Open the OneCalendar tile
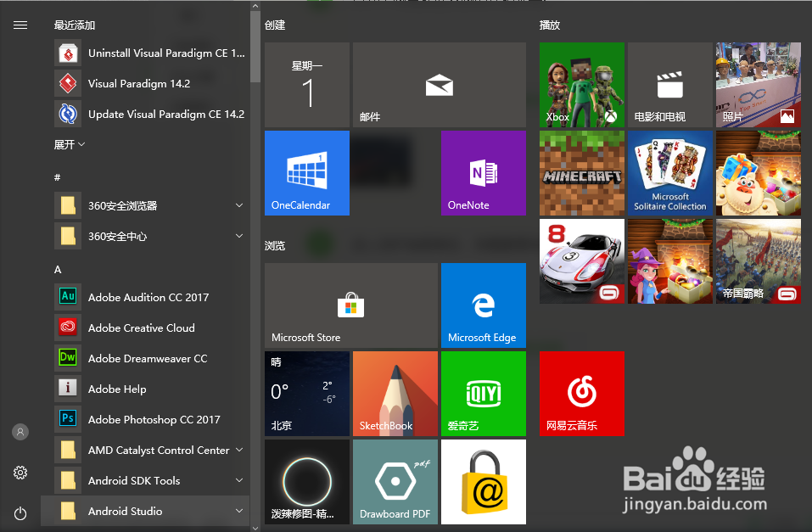 pos(307,173)
